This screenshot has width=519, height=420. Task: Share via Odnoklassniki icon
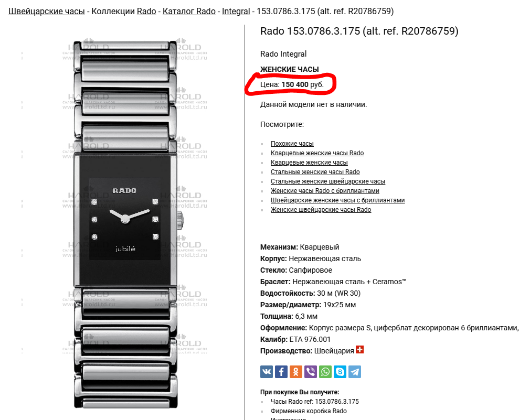[296, 372]
